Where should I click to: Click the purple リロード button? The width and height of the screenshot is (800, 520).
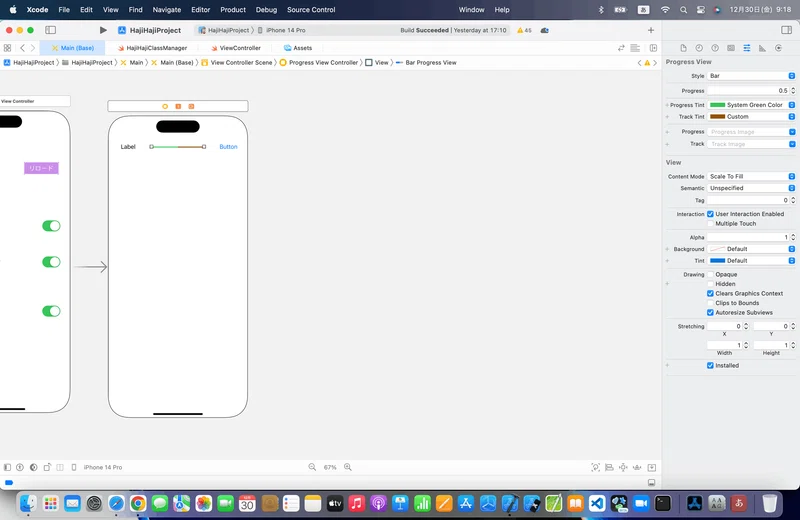(41, 168)
